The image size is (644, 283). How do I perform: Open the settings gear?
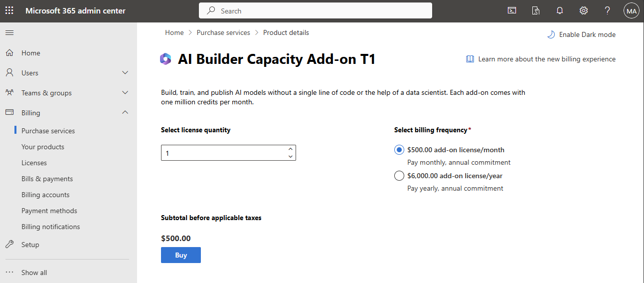point(584,10)
